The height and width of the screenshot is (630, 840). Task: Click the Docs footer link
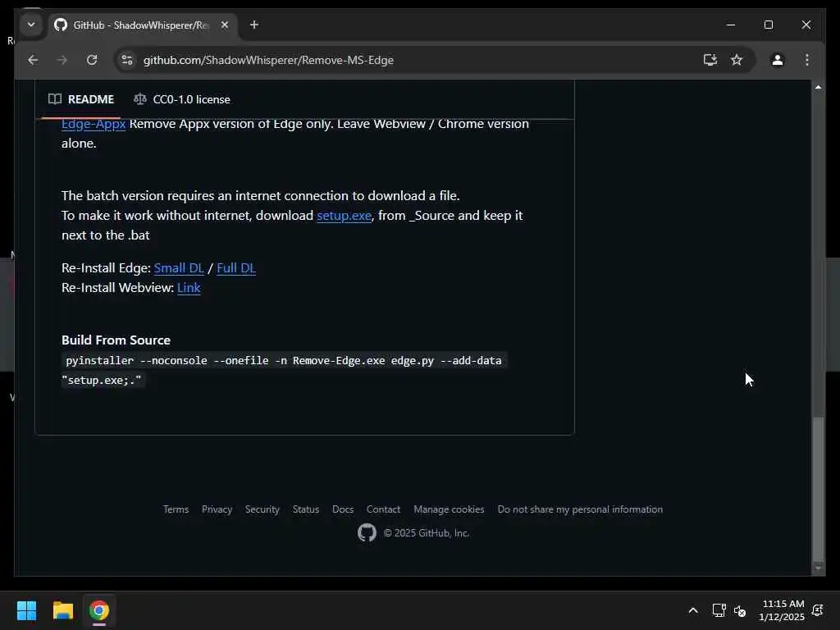(x=343, y=509)
